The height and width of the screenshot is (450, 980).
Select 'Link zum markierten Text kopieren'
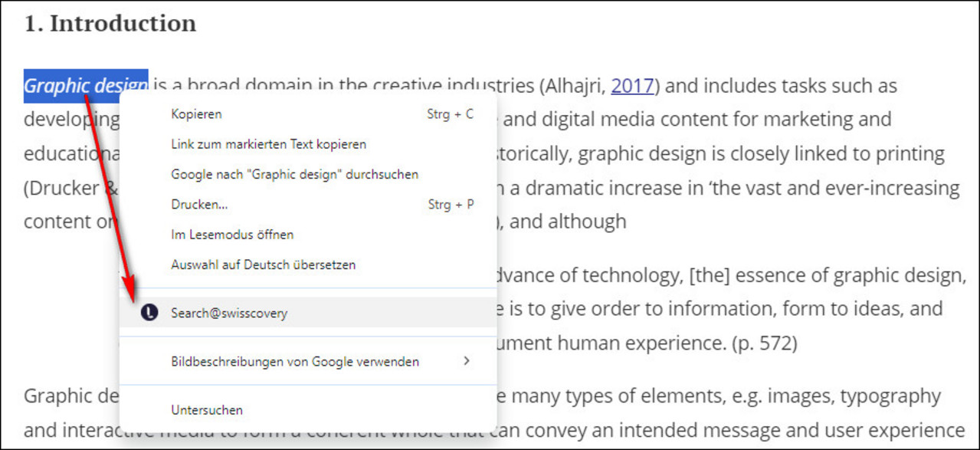pyautogui.click(x=268, y=144)
